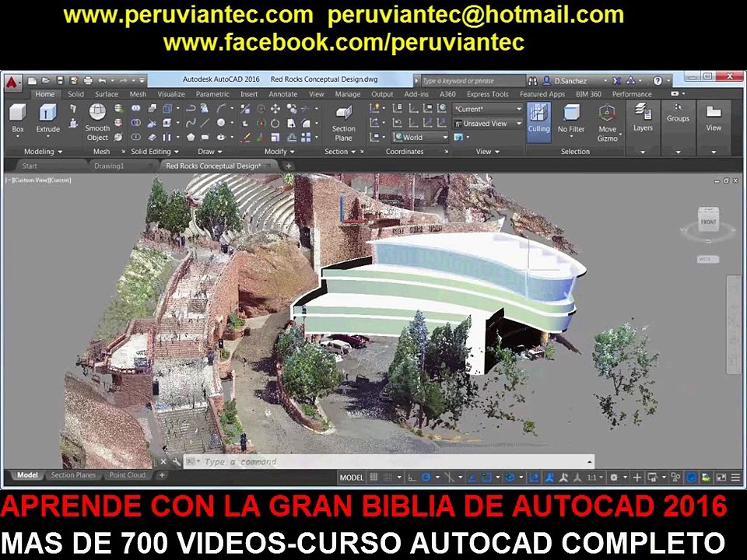Toggle Object Snap in status bar

tap(486, 477)
